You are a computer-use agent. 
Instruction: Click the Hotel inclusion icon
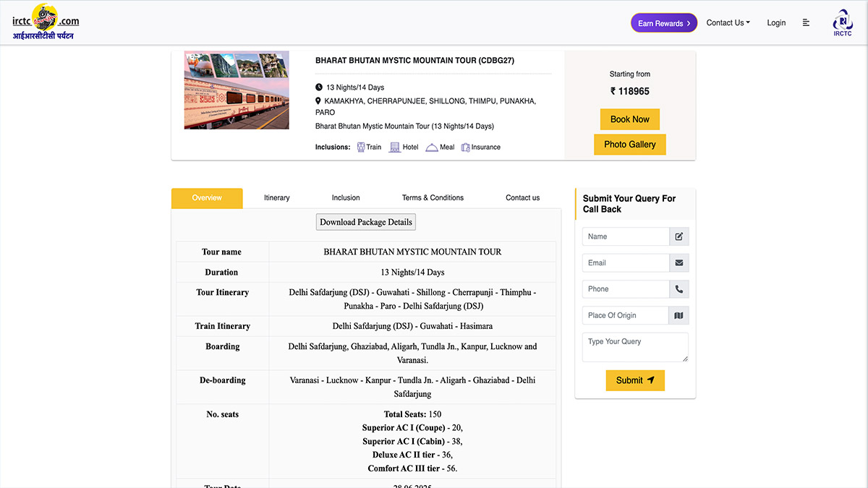click(x=395, y=147)
